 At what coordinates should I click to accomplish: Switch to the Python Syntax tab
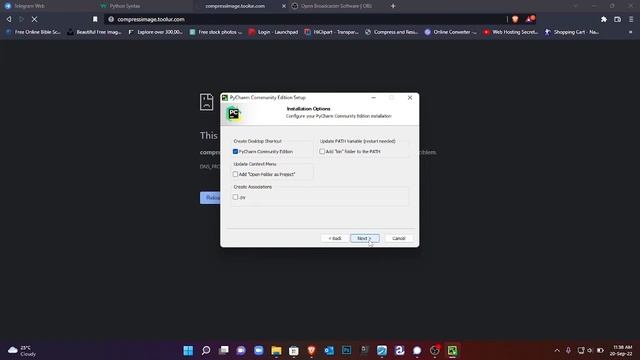124,6
